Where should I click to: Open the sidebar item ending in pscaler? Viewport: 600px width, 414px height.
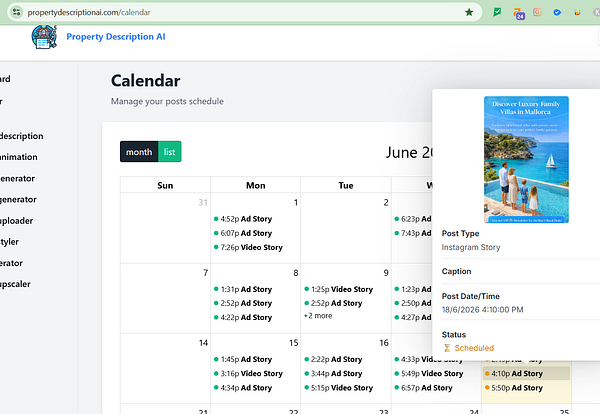point(15,284)
